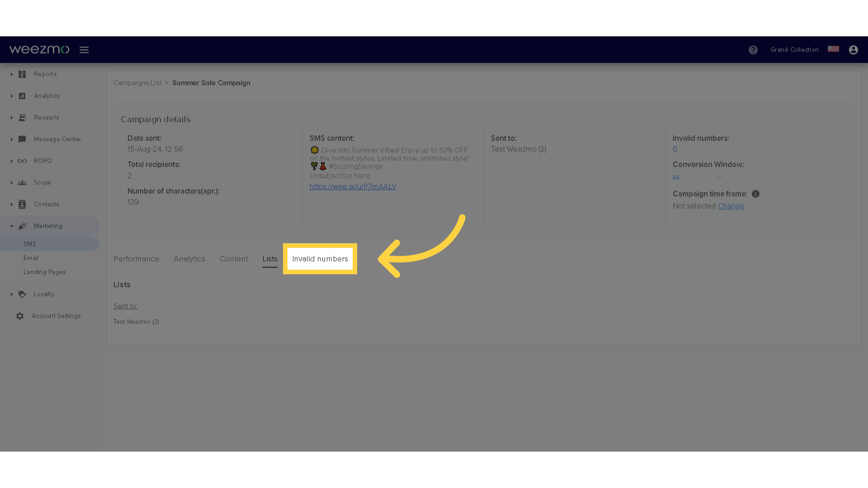Open Email under Marketing
This screenshot has height=488, width=868.
(31, 258)
